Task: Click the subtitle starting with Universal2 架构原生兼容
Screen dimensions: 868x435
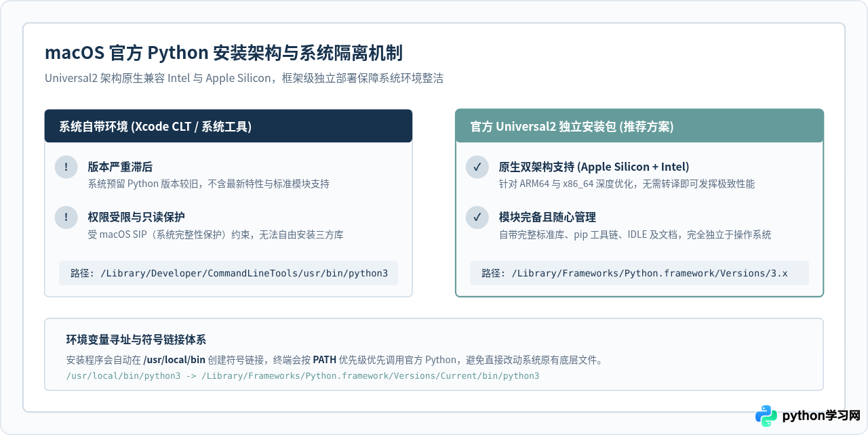Action: pyautogui.click(x=244, y=78)
